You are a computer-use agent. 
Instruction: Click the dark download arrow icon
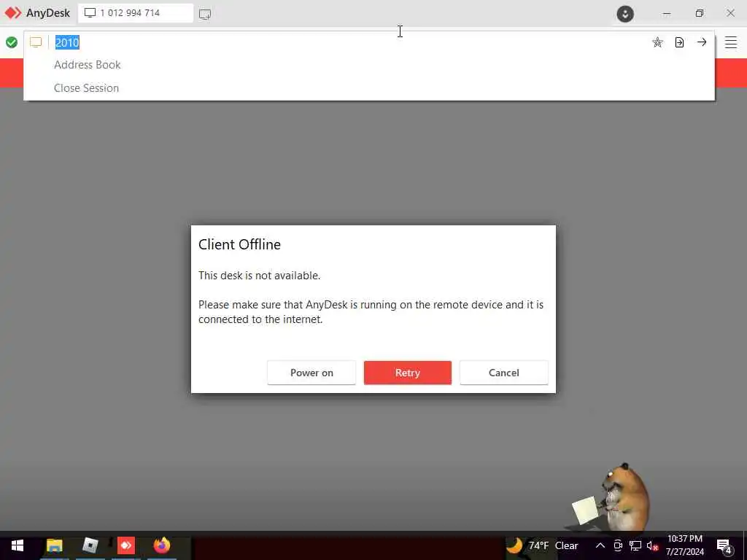click(x=625, y=13)
